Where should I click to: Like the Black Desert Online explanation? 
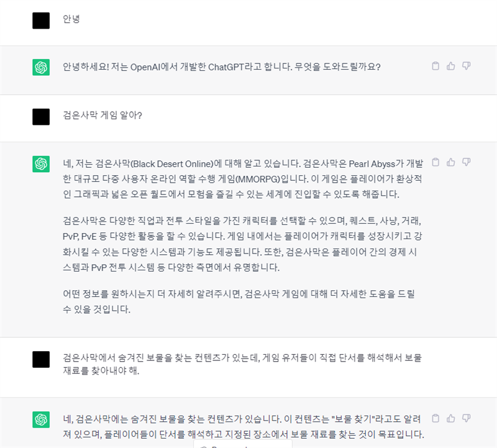coord(451,162)
